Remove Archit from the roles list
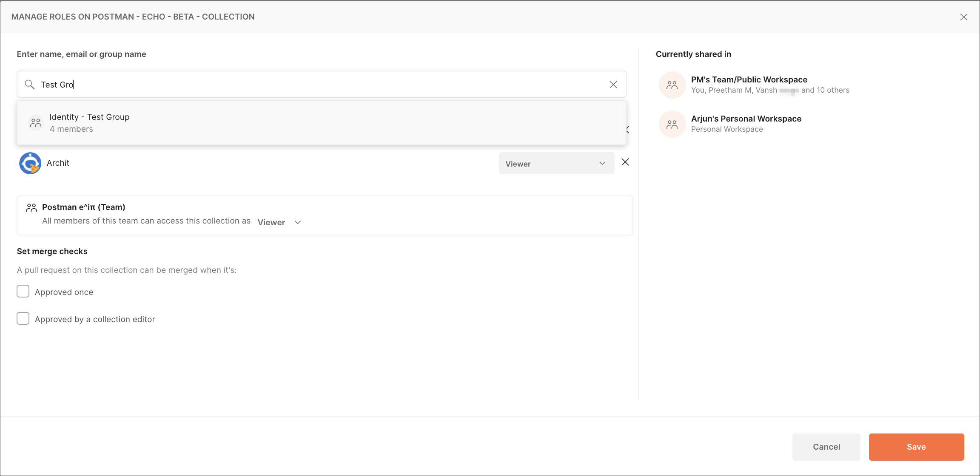 point(625,162)
